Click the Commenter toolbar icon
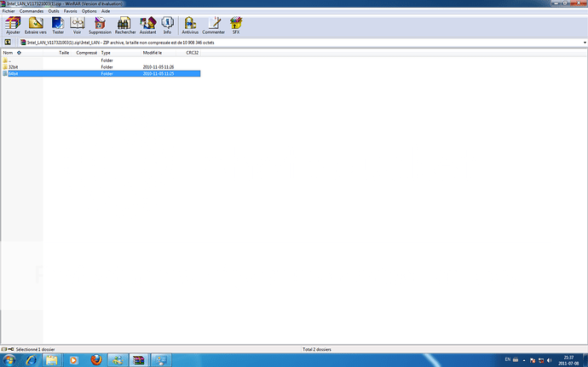 click(214, 25)
